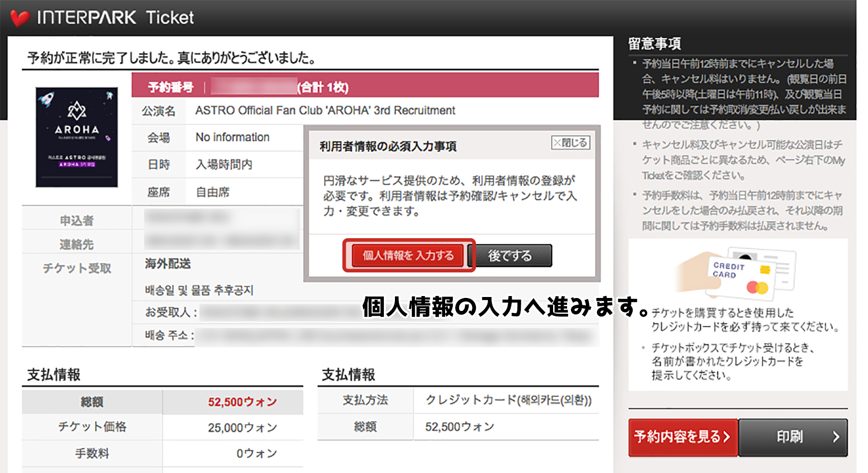868x473 pixels.
Task: Click the 印刷 print button
Action: click(793, 437)
